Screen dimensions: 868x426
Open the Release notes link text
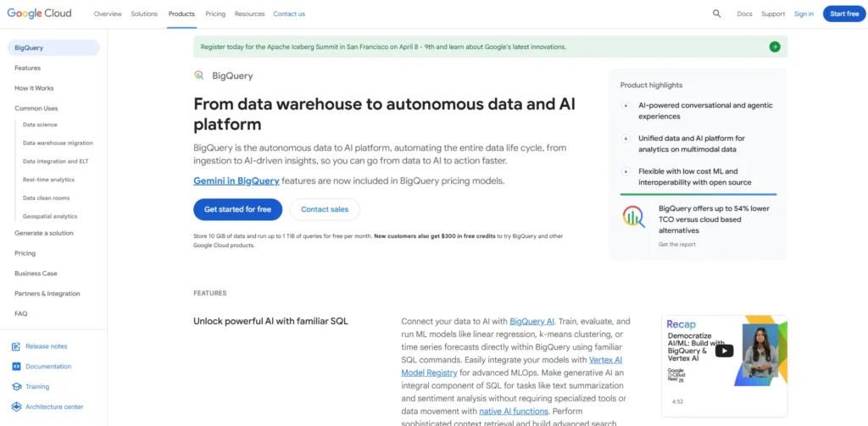pyautogui.click(x=47, y=346)
